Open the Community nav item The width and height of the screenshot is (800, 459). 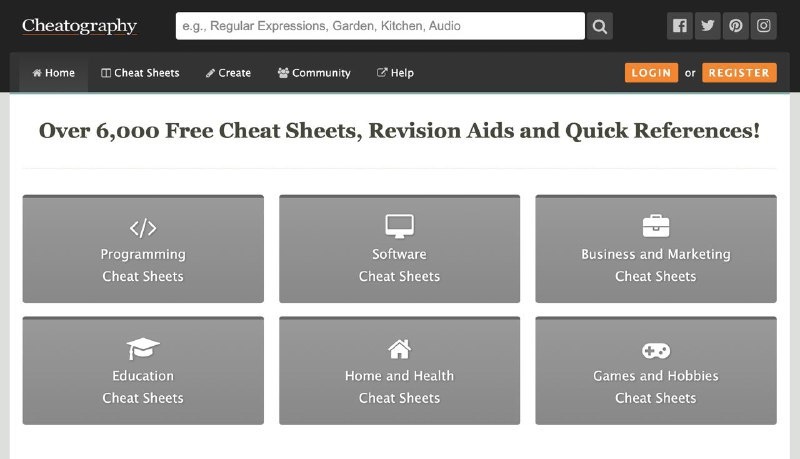(x=314, y=73)
